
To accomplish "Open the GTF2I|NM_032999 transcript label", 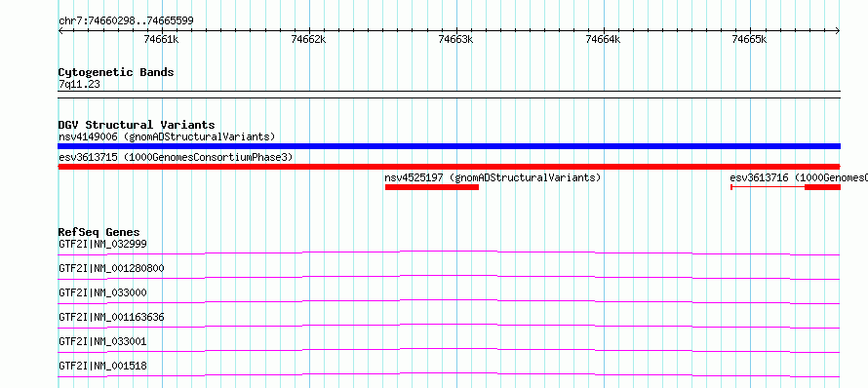I will (x=102, y=244).
